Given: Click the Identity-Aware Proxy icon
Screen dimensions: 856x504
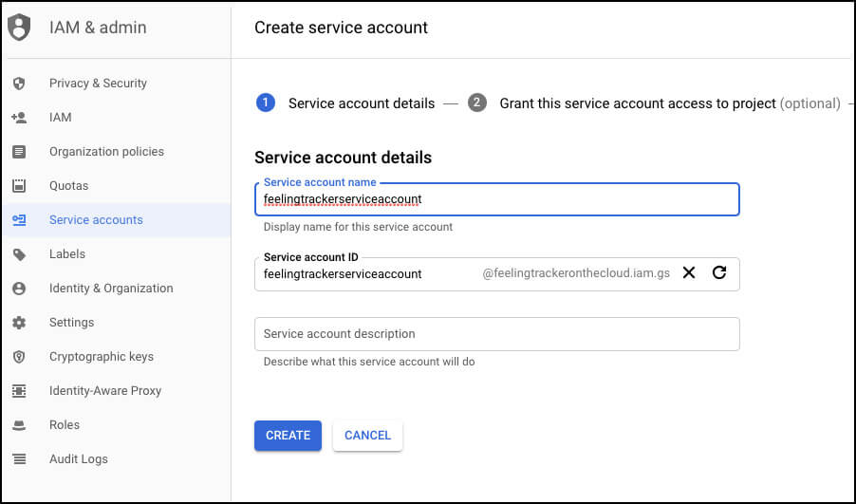Looking at the screenshot, I should pyautogui.click(x=19, y=391).
